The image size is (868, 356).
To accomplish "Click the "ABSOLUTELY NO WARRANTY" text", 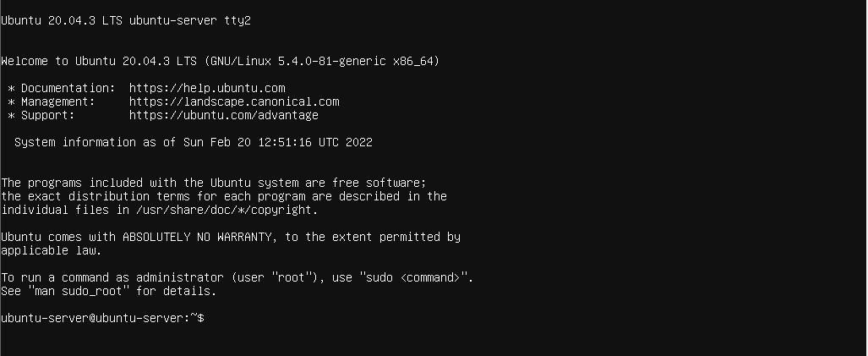I will 197,237.
